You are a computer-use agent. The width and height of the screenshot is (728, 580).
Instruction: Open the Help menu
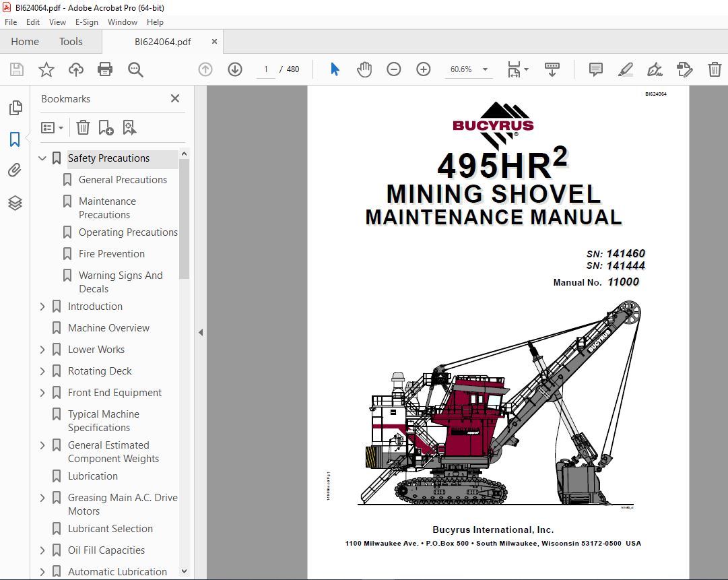[155, 22]
